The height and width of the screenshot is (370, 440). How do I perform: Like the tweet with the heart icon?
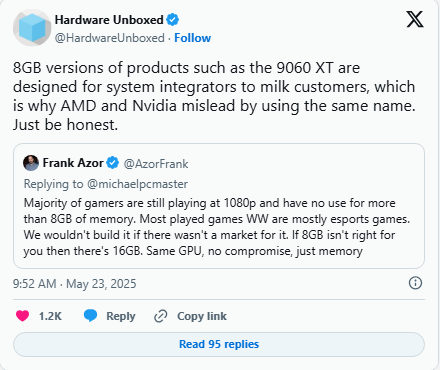pos(22,315)
